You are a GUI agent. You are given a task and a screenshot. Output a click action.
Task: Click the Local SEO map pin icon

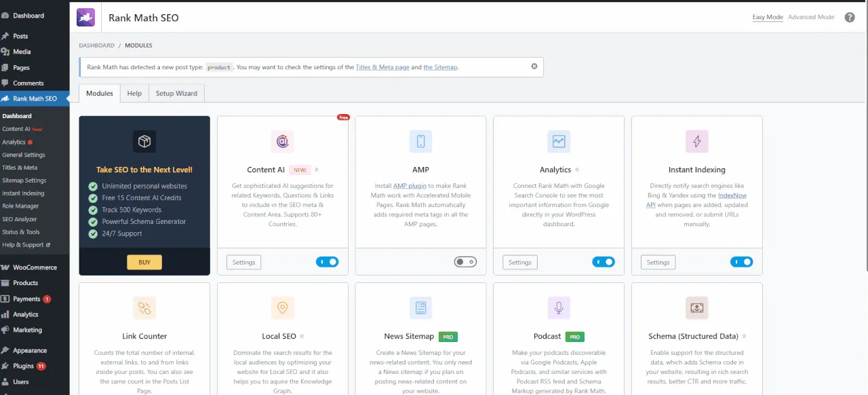[282, 307]
